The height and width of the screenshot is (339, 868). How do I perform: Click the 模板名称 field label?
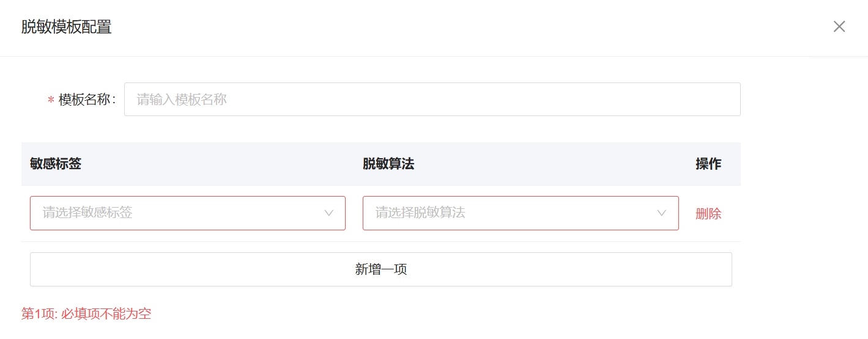coord(86,100)
